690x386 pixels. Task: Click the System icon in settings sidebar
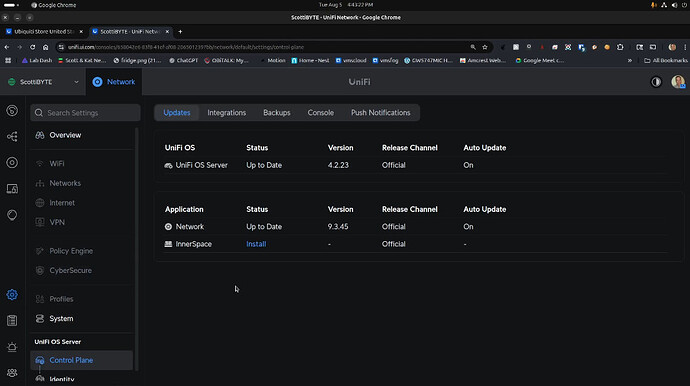click(x=40, y=319)
